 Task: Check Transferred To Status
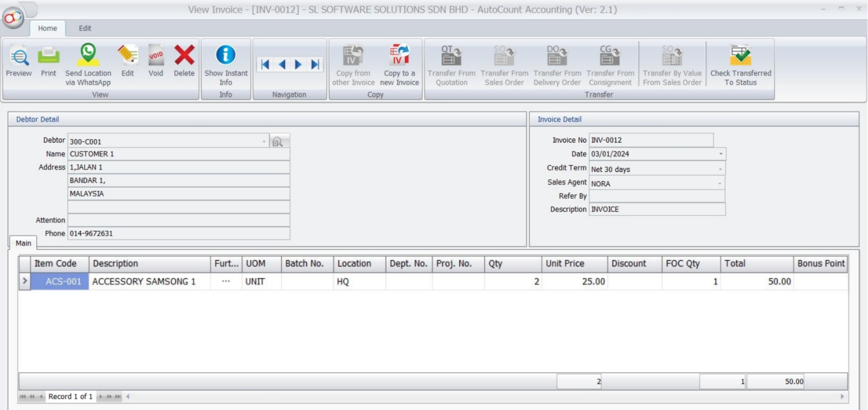pos(741,65)
